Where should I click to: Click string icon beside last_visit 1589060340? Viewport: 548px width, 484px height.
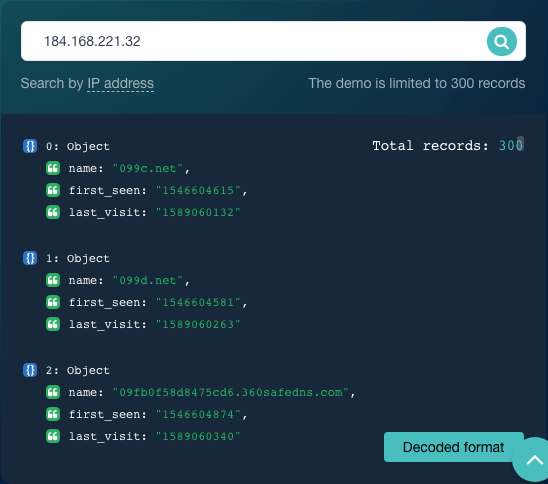click(x=53, y=436)
